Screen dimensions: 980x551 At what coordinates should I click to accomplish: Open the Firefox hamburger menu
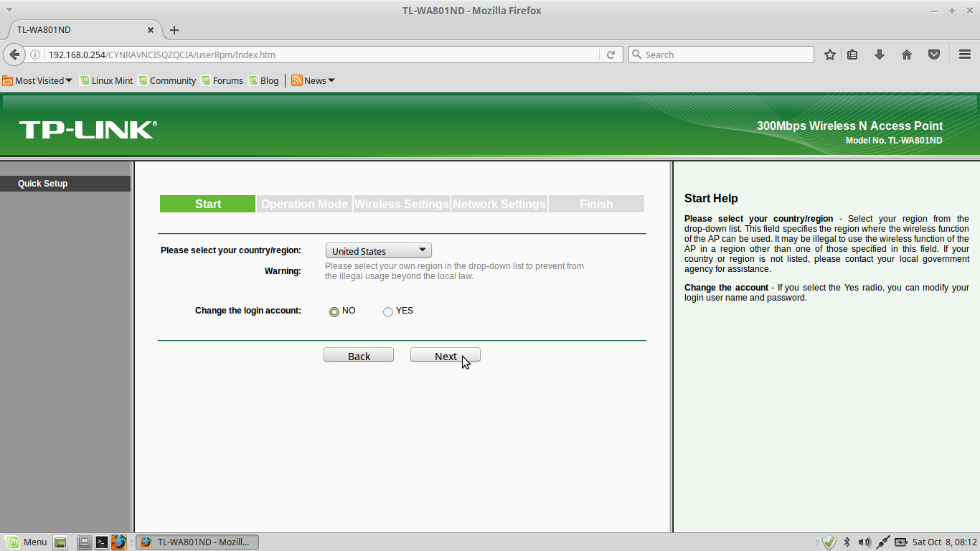[x=965, y=55]
